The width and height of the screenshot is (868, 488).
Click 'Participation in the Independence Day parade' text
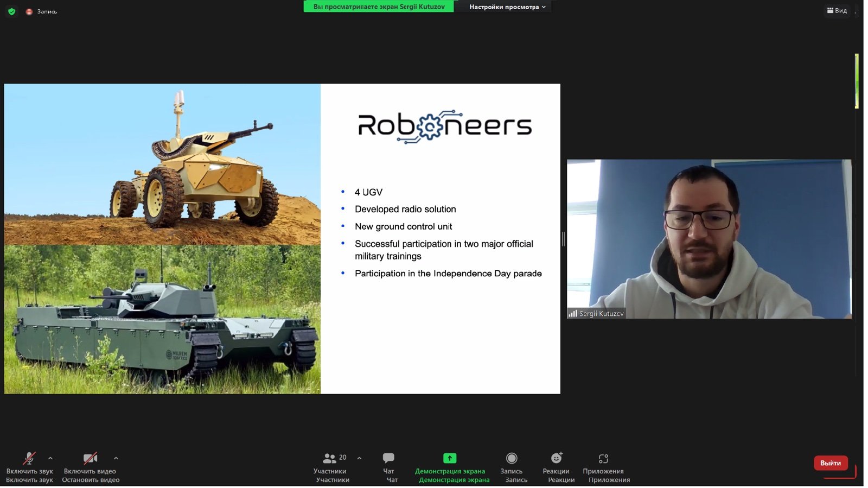coord(448,274)
